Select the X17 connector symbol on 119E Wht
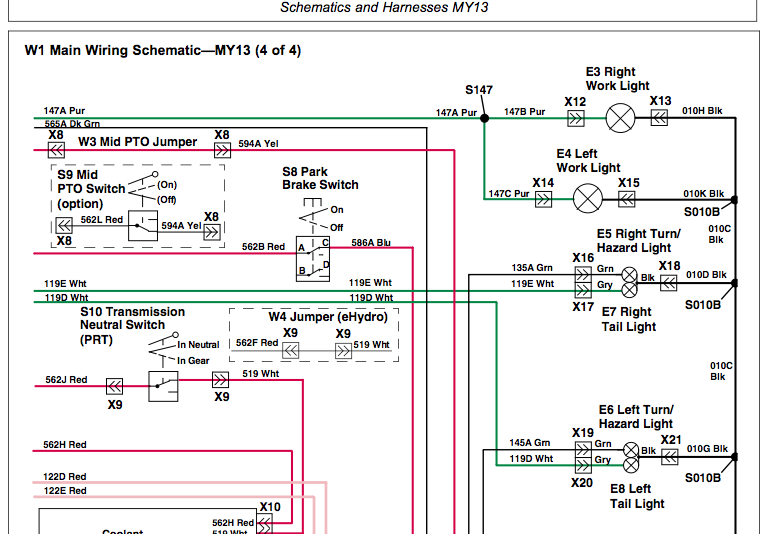This screenshot has width=773, height=534. (x=583, y=290)
